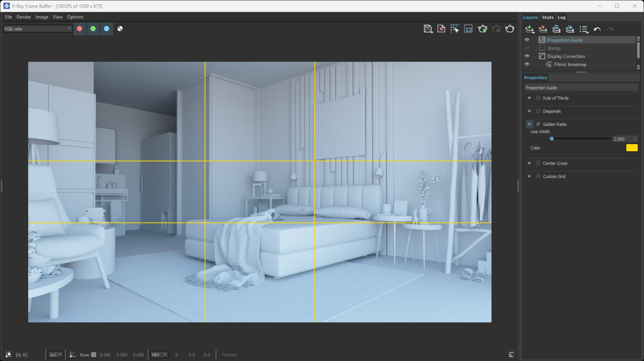
Task: Collapse the Golden Ratio section
Action: 529,124
